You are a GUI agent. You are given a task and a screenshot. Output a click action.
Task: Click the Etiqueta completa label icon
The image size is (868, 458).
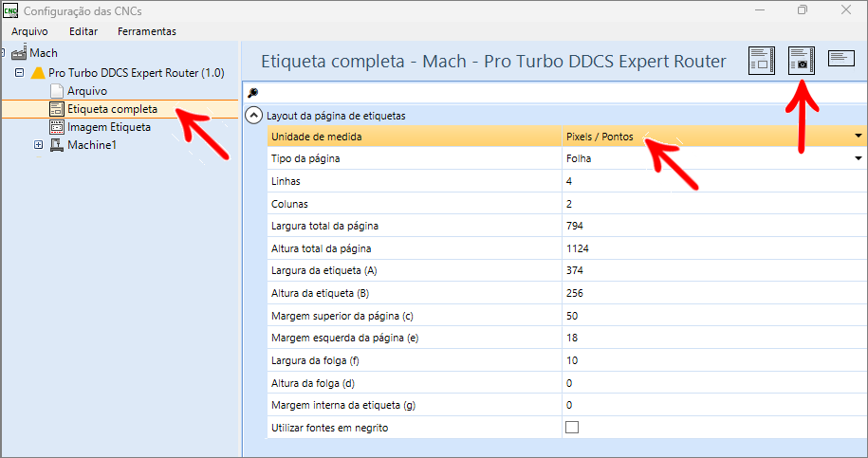coord(57,109)
